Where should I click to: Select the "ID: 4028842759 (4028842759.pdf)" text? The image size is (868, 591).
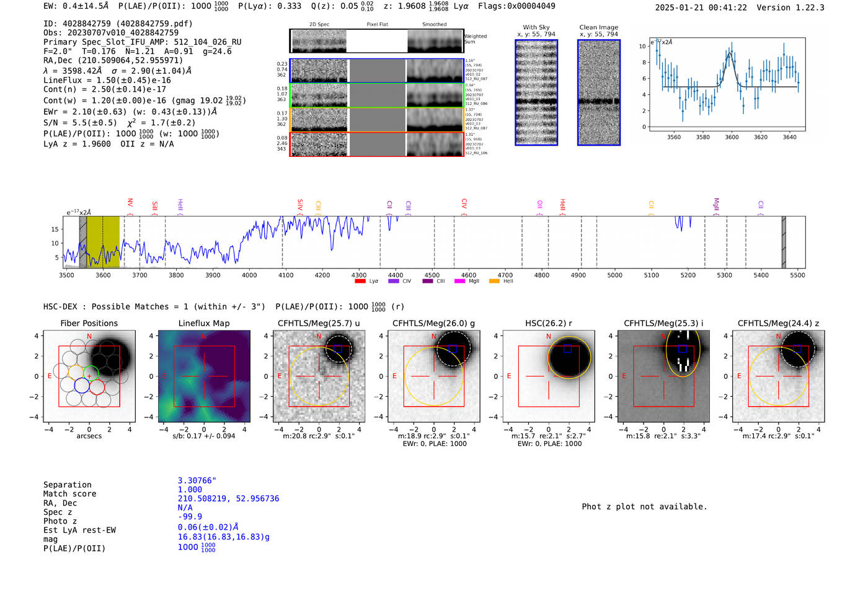(x=118, y=24)
